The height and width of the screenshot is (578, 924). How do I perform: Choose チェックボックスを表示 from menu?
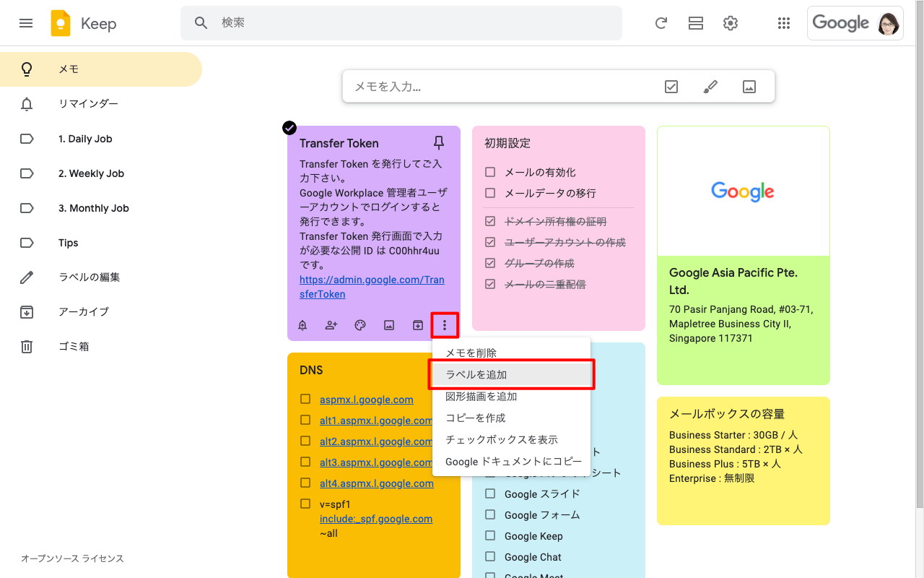click(511, 439)
